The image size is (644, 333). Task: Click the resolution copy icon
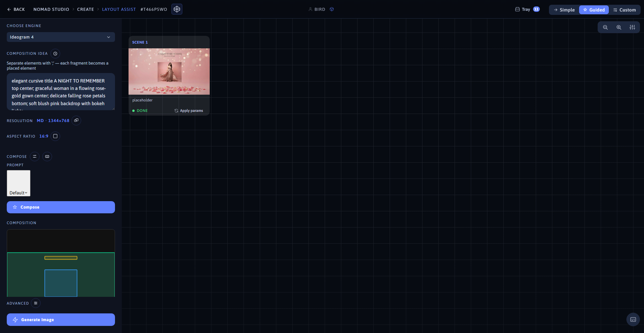(x=76, y=120)
